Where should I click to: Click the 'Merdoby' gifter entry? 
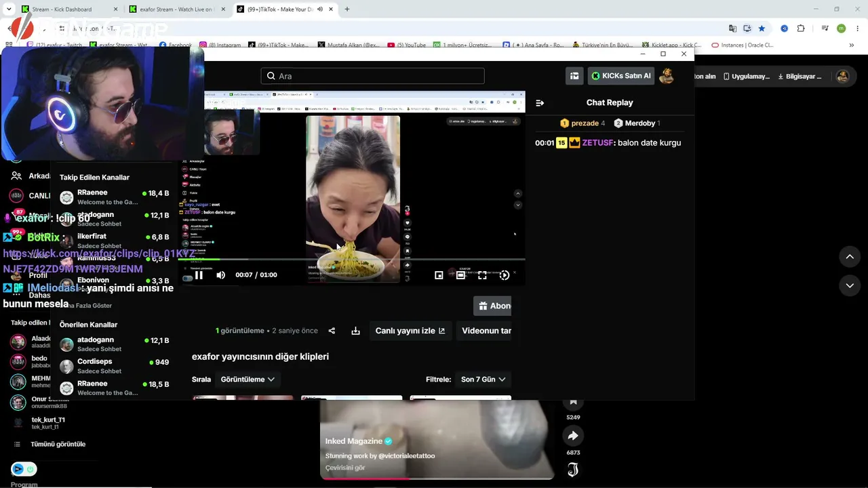point(637,123)
